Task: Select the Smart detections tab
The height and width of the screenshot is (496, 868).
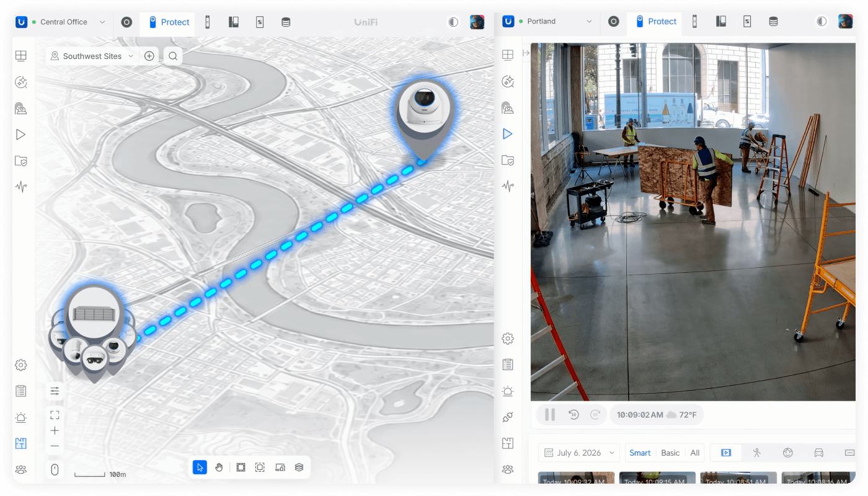Action: click(x=640, y=453)
